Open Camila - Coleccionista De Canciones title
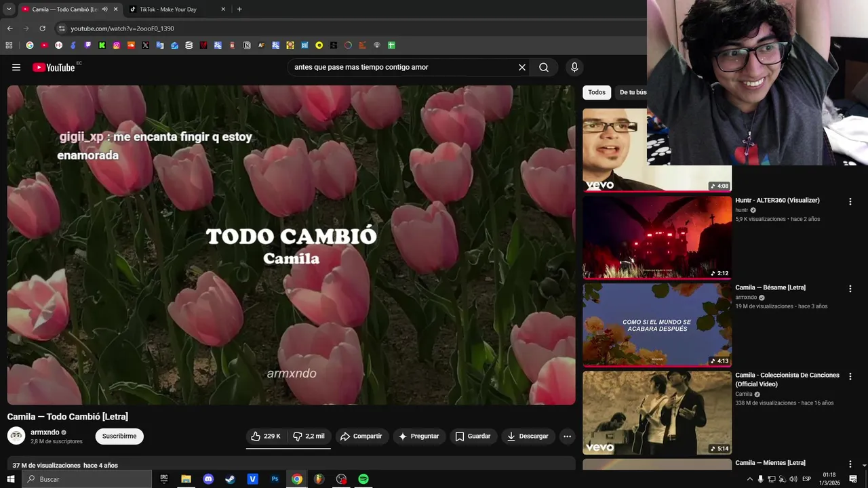Image resolution: width=868 pixels, height=488 pixels. [787, 380]
